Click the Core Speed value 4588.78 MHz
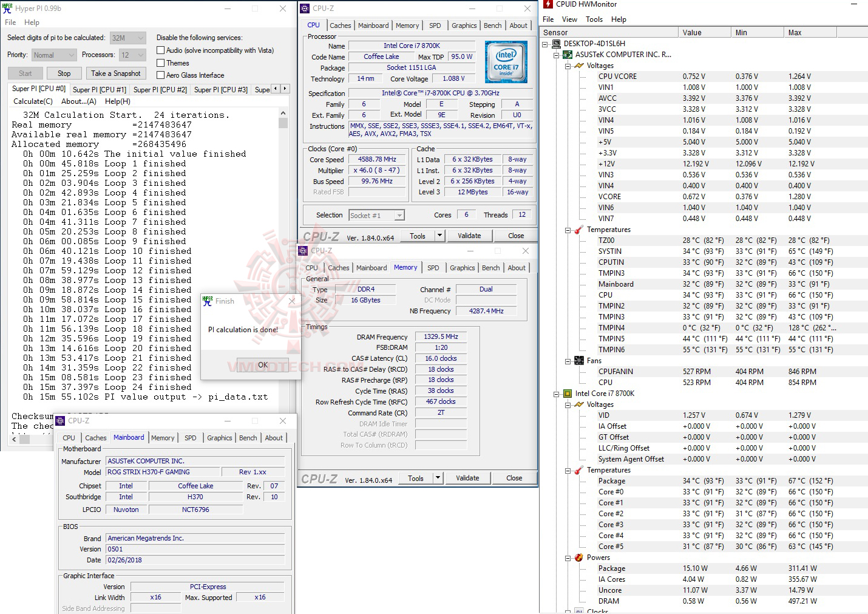This screenshot has width=868, height=614. (x=377, y=160)
